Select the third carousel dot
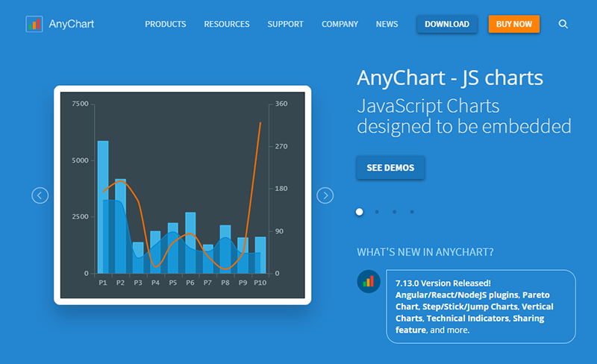Image resolution: width=597 pixels, height=364 pixels. pos(395,212)
